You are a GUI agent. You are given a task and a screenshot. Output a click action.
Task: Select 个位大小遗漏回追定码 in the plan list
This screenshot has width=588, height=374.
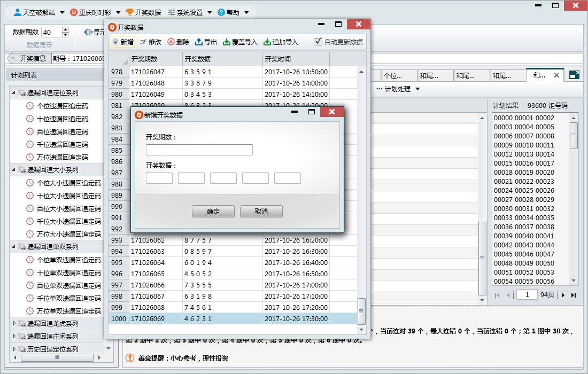click(x=68, y=183)
